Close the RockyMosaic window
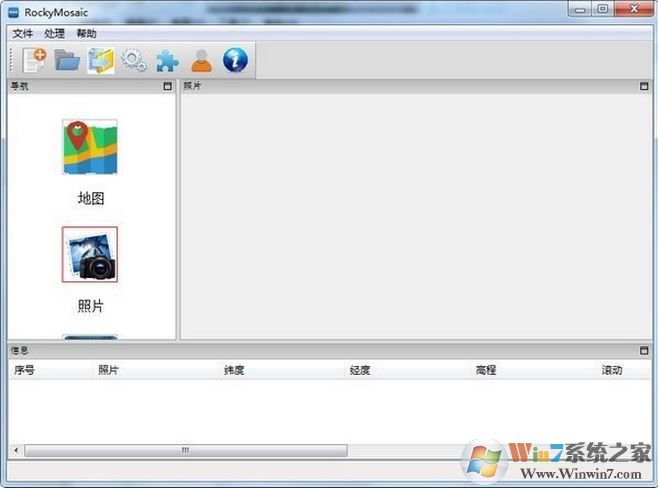Viewport: 658px width, 488px height. pyautogui.click(x=634, y=9)
